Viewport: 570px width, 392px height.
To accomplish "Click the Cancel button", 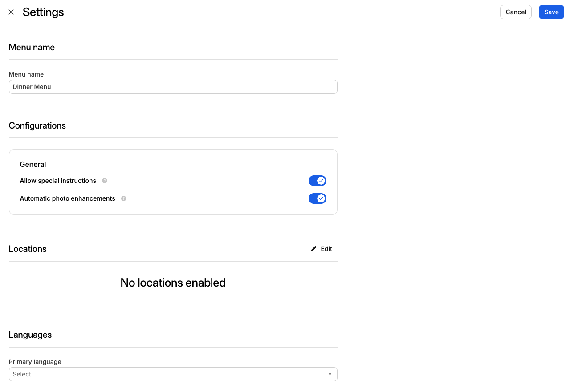I will 516,12.
